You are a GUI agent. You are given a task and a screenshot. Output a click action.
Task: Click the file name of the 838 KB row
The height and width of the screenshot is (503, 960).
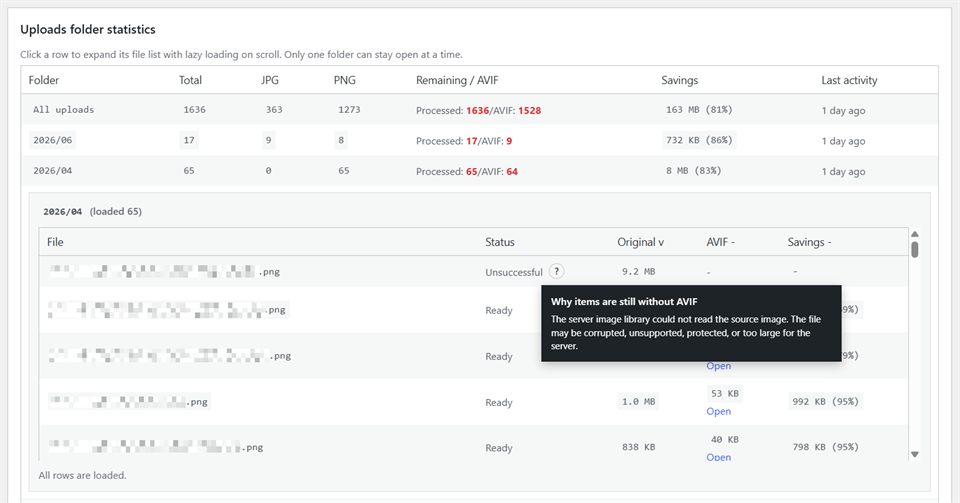click(x=156, y=447)
